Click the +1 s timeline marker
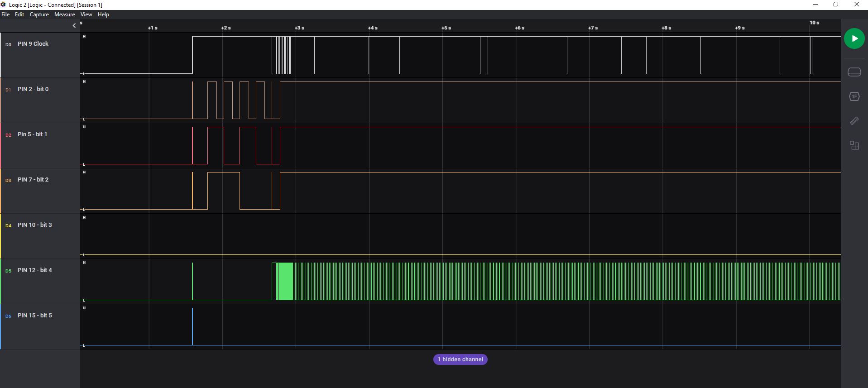 [153, 28]
